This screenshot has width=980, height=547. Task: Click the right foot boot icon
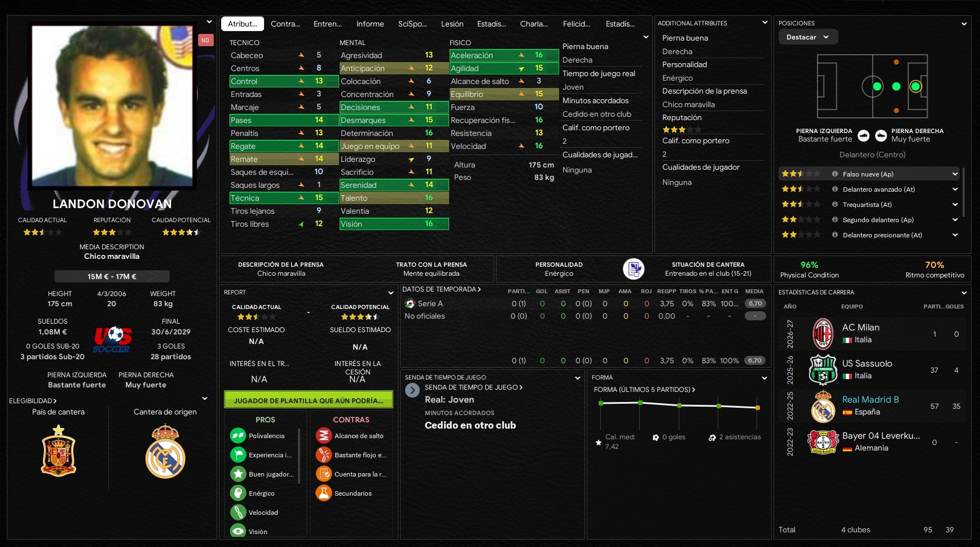coord(881,135)
